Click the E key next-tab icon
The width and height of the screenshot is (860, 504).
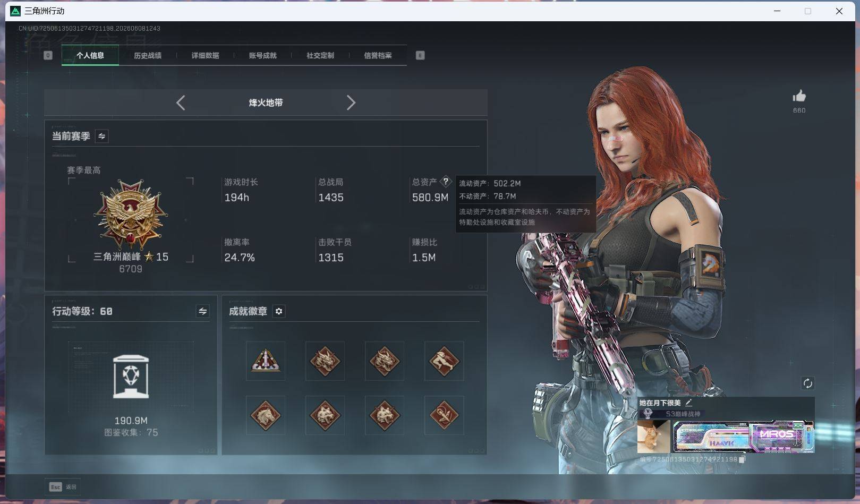click(x=420, y=55)
